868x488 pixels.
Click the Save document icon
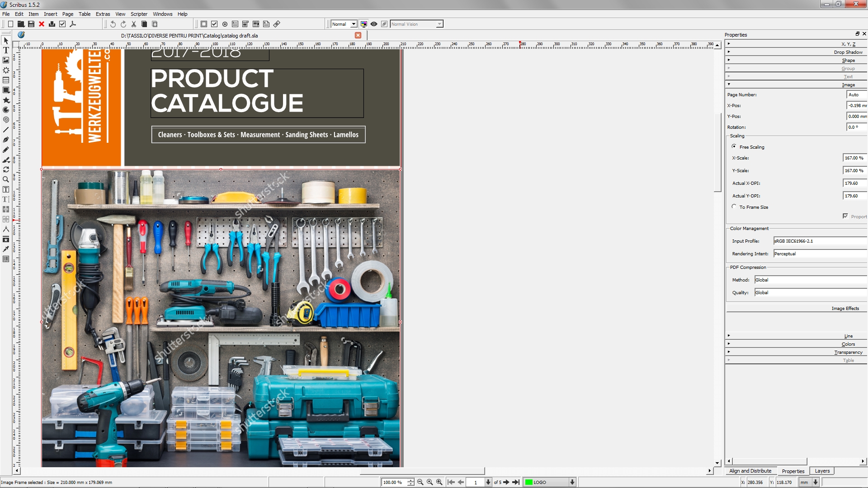point(31,24)
